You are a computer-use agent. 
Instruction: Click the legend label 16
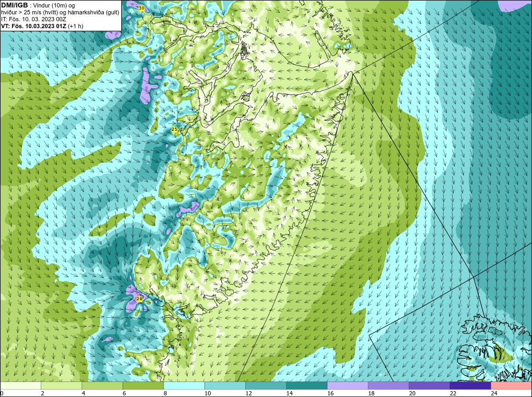[330, 393]
